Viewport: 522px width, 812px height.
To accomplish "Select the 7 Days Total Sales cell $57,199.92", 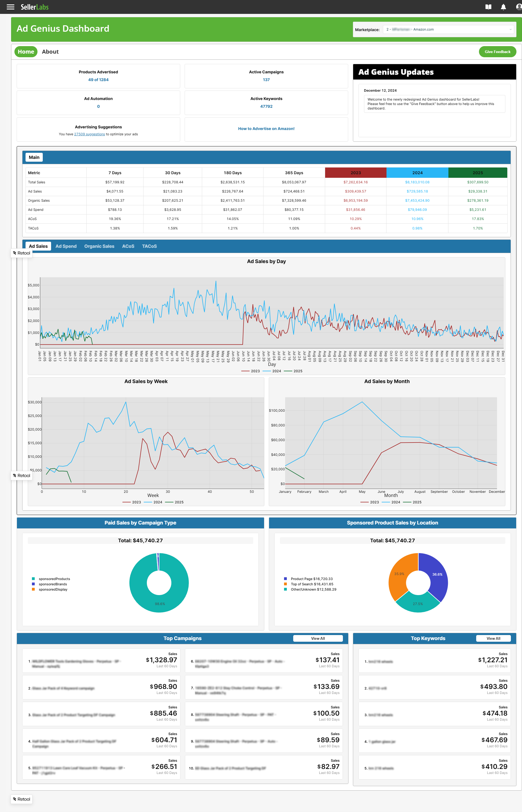I will (x=115, y=182).
